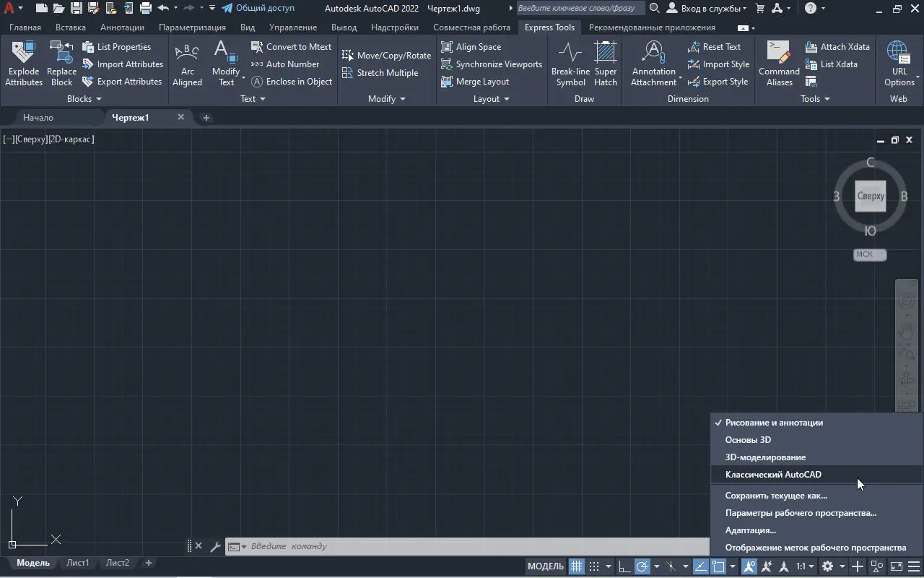Open the Лист1 layout tab
This screenshot has height=578, width=924.
pos(78,563)
